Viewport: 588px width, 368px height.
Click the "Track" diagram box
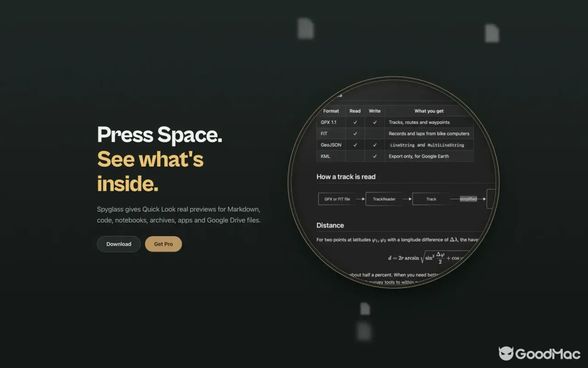click(431, 199)
